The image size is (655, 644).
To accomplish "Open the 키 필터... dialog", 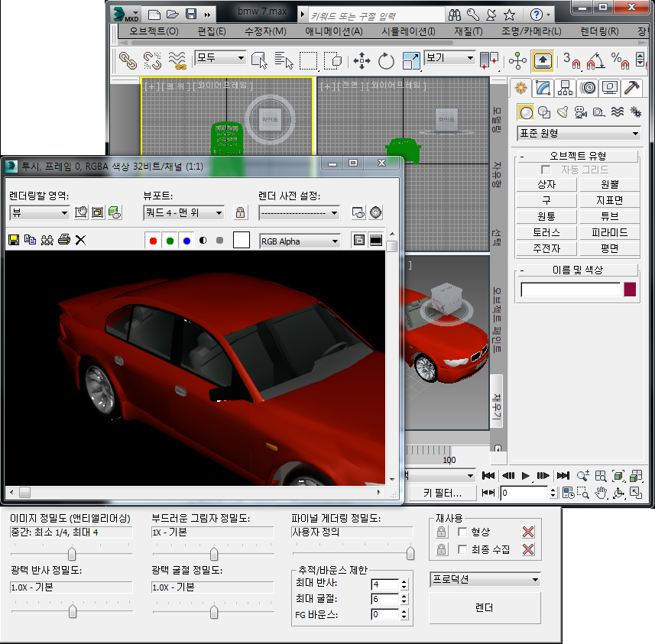I will click(442, 494).
